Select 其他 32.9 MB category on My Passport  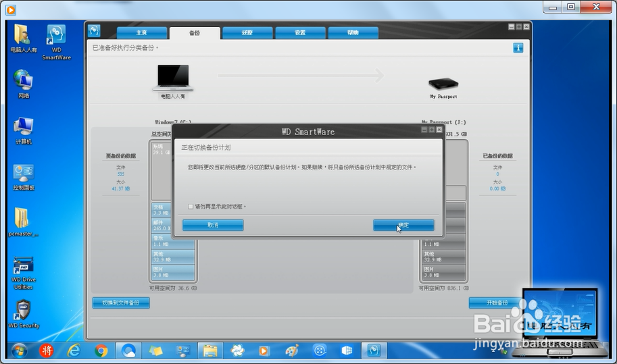click(443, 257)
